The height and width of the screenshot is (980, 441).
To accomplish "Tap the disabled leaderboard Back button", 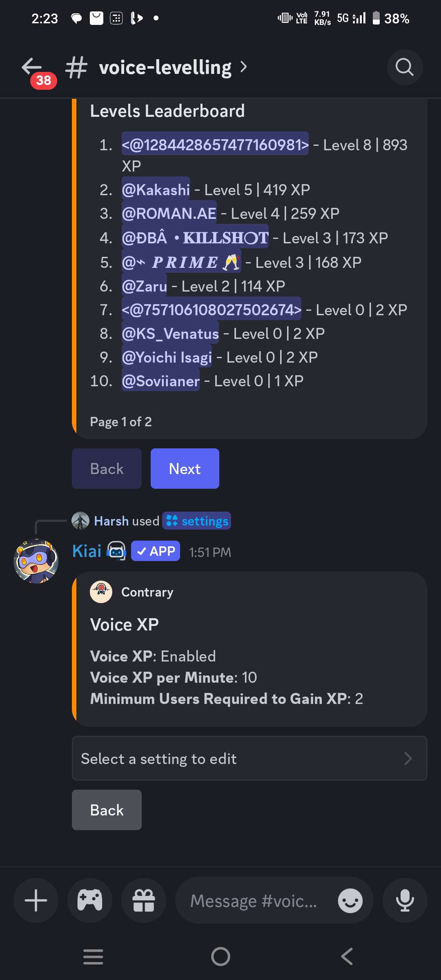I will [107, 468].
